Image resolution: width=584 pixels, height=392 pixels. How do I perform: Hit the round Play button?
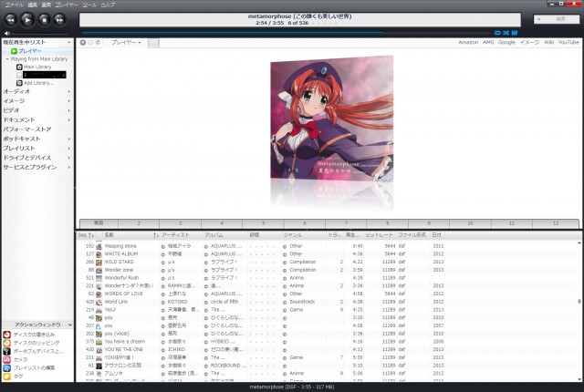coord(27,20)
